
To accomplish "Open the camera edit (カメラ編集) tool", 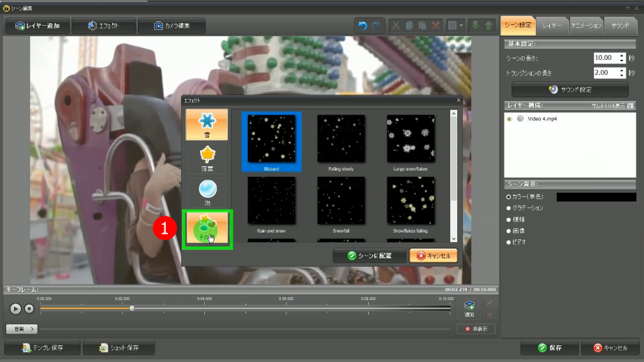I will point(171,26).
